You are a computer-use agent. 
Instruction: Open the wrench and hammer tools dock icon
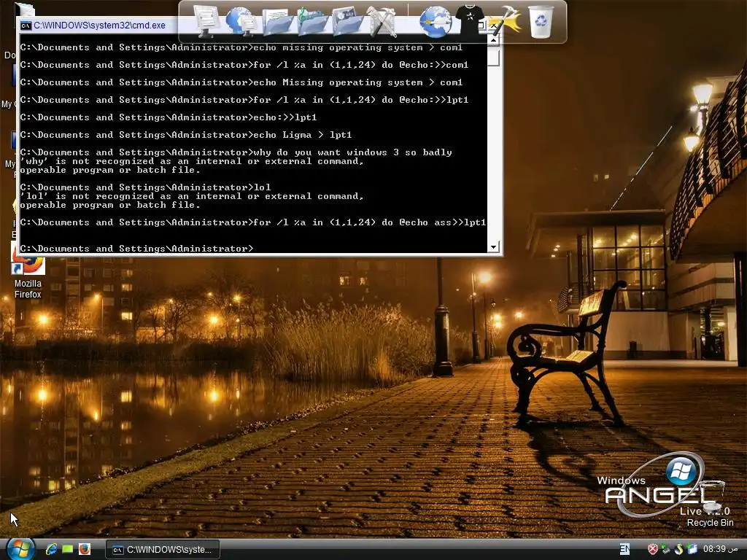pyautogui.click(x=382, y=21)
